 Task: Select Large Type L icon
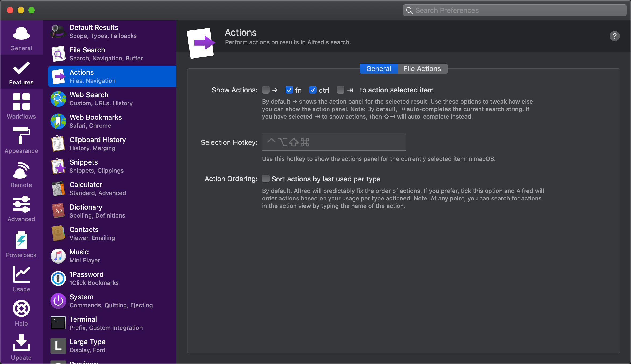(58, 346)
